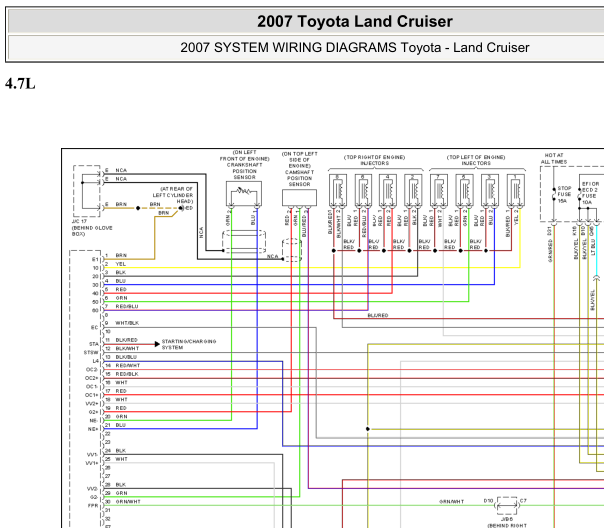Select injector number 1 symbol

[516, 191]
